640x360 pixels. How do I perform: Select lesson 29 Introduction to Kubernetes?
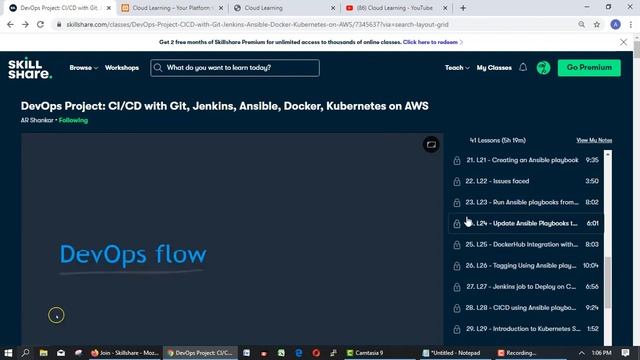(x=526, y=329)
